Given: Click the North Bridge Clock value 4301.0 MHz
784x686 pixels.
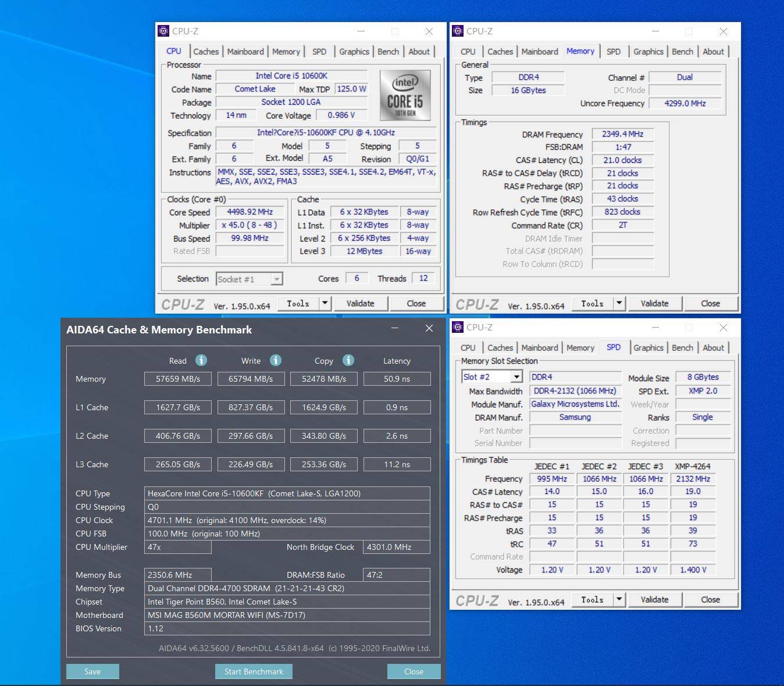Looking at the screenshot, I should tap(397, 547).
